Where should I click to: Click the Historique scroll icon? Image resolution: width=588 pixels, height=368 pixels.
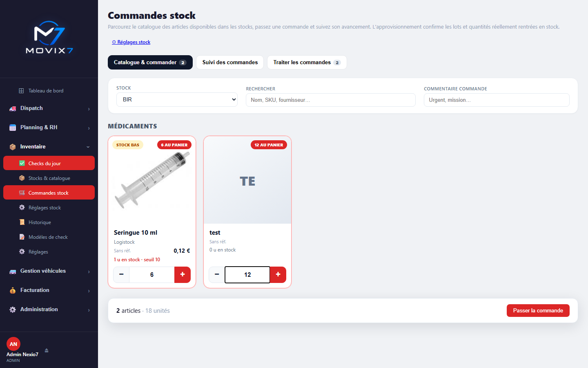pyautogui.click(x=22, y=222)
